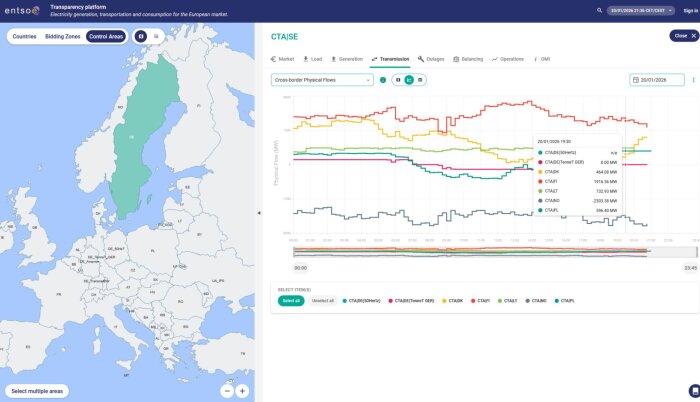Click the left handle of time range slider

click(294, 252)
